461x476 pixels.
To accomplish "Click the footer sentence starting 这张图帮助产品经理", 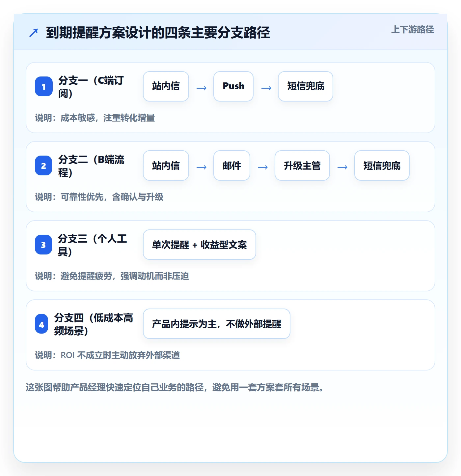I will tap(176, 387).
